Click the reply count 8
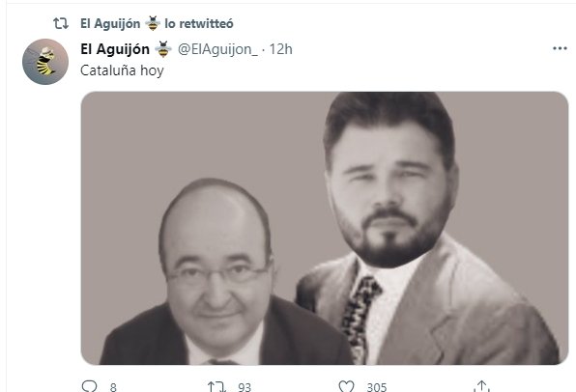Screen dimensions: 576x392 tap(113, 387)
